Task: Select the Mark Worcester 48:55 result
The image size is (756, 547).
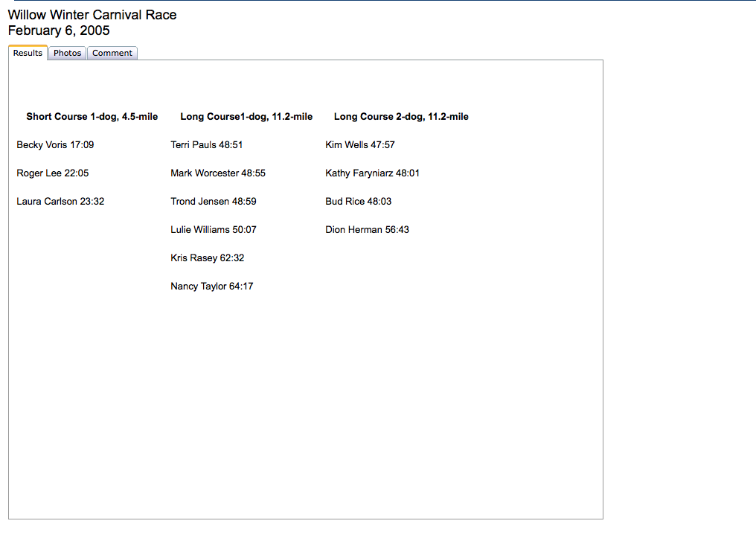Action: click(x=218, y=173)
